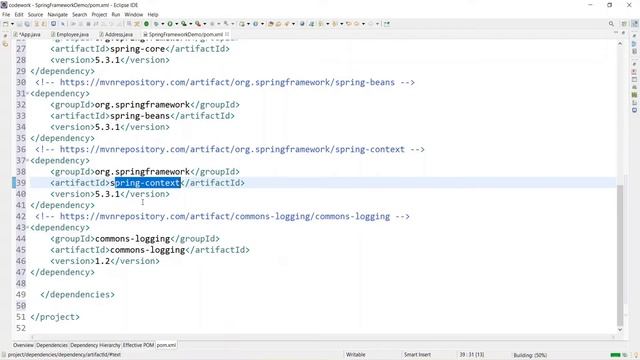Click the Save All toolbar icon

point(27,24)
